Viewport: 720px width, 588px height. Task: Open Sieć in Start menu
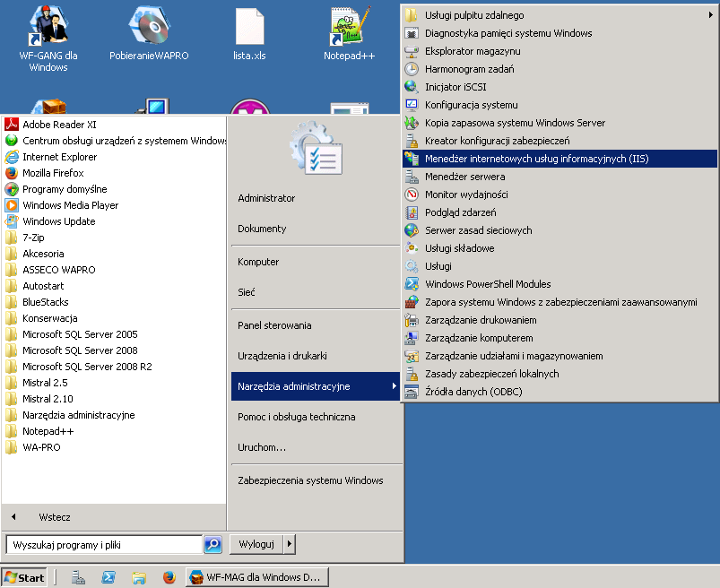tap(316, 292)
